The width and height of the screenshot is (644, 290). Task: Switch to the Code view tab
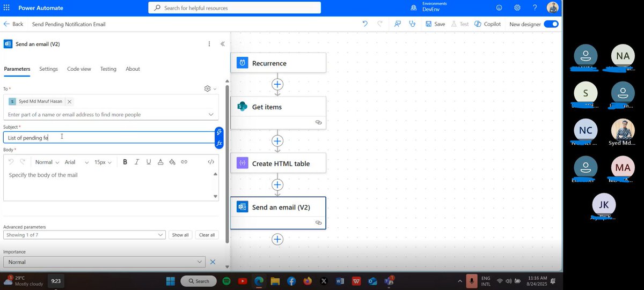(79, 69)
